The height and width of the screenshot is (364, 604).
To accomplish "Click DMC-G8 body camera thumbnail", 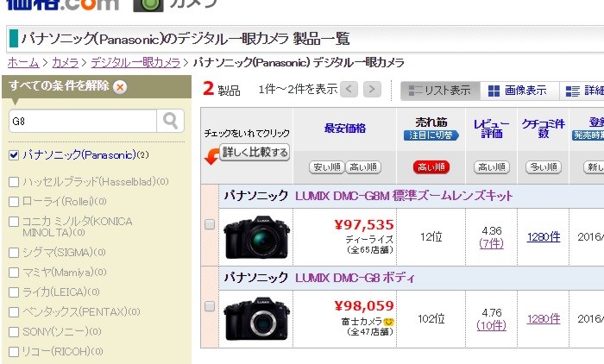I will pyautogui.click(x=256, y=318).
